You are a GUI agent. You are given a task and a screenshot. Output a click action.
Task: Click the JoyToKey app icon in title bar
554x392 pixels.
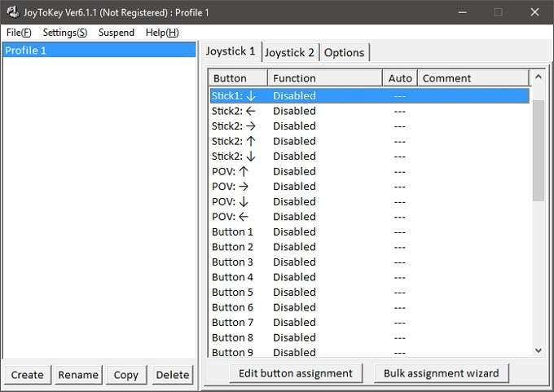click(x=12, y=12)
